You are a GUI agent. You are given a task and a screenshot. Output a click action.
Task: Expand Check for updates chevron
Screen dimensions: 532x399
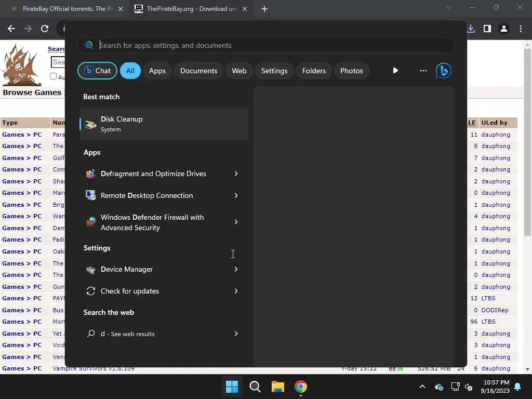pos(236,291)
